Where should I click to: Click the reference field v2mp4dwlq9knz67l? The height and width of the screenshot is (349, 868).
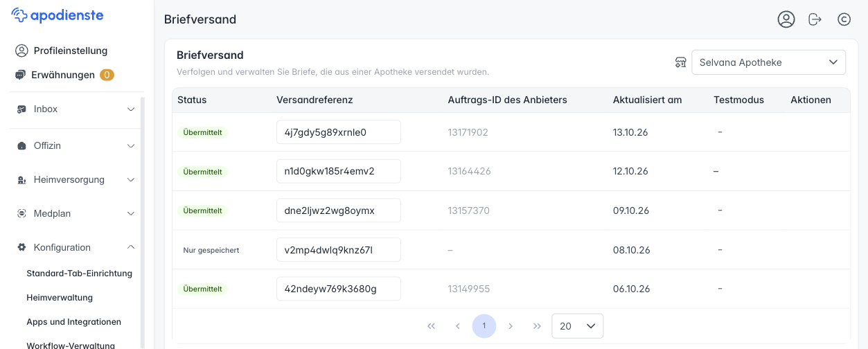(x=339, y=250)
